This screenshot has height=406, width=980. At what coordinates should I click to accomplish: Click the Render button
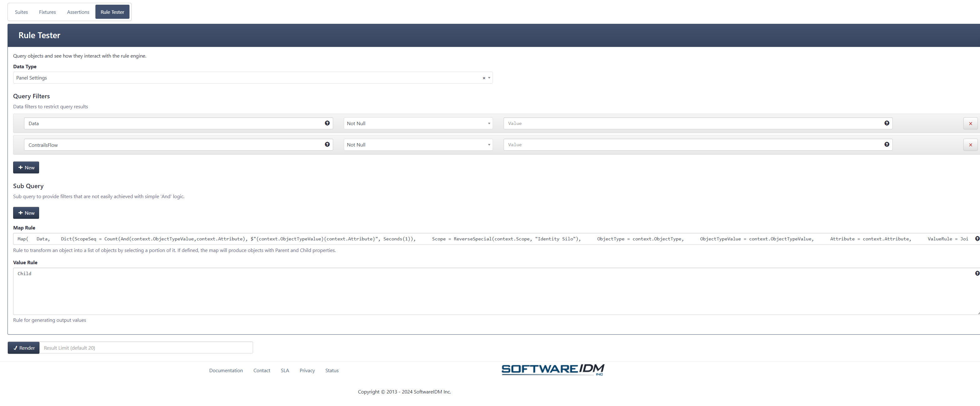point(23,348)
